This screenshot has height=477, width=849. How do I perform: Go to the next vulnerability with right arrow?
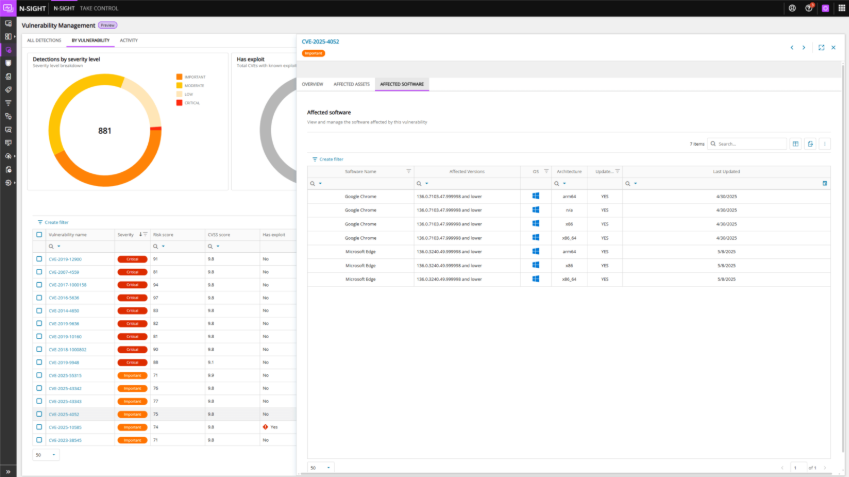803,47
